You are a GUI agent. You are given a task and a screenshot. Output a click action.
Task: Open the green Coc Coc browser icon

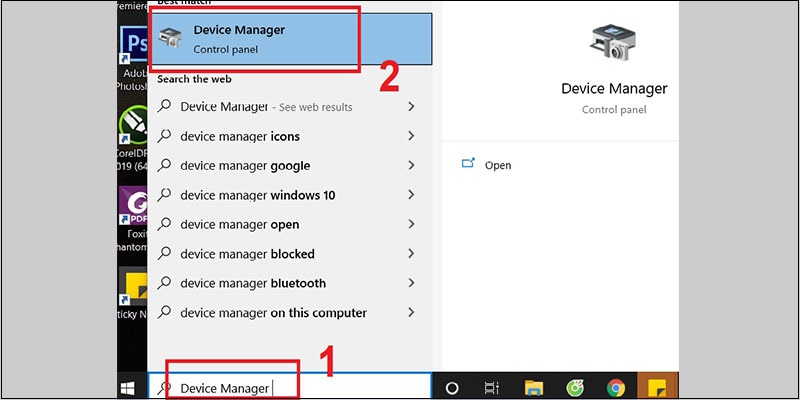[x=574, y=388]
